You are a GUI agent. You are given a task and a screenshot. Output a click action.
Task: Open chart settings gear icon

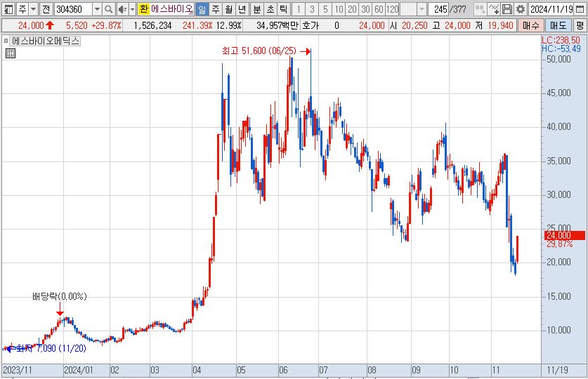tap(521, 9)
